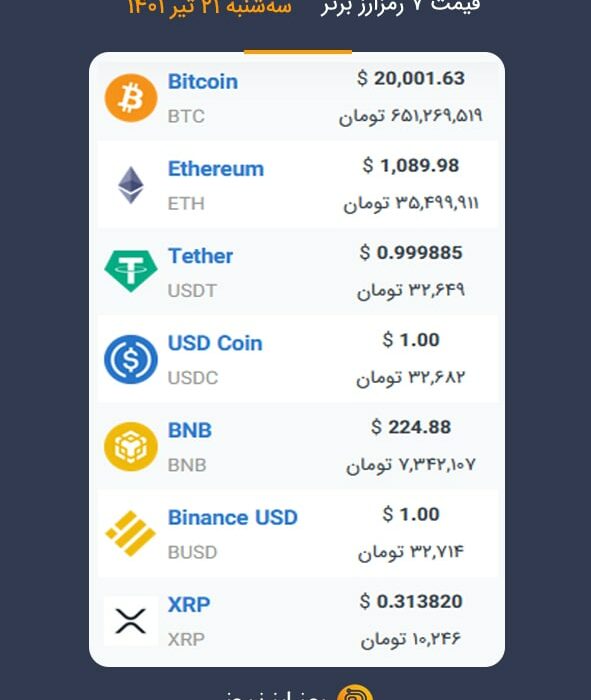Screen dimensions: 591x700
Task: Click the BTC ticker symbol label
Action: click(186, 117)
